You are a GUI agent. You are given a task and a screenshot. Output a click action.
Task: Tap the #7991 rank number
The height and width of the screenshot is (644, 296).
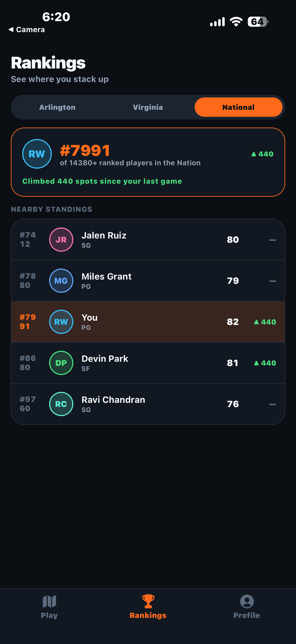click(85, 150)
